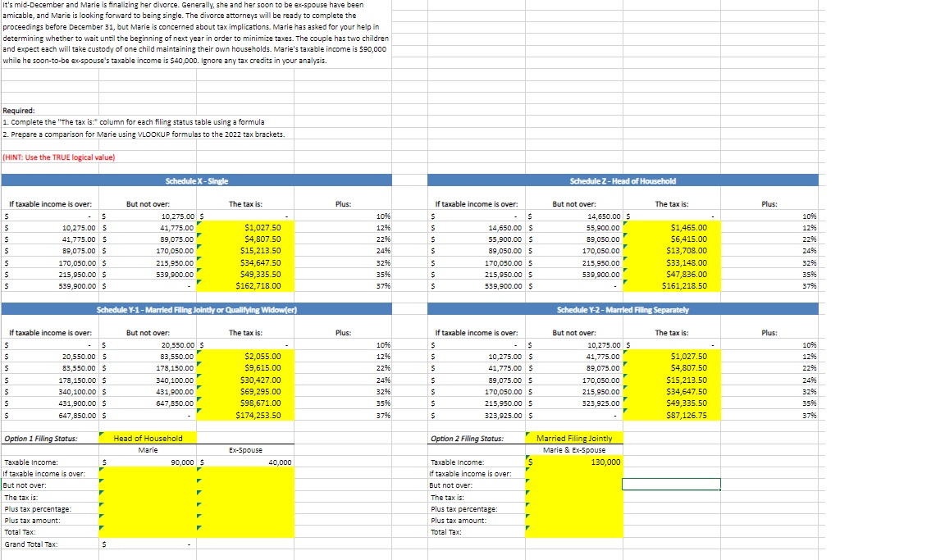The width and height of the screenshot is (945, 560).
Task: Select Schedule Y-1 'is over' 340,100.00 cell
Action: pyautogui.click(x=50, y=391)
